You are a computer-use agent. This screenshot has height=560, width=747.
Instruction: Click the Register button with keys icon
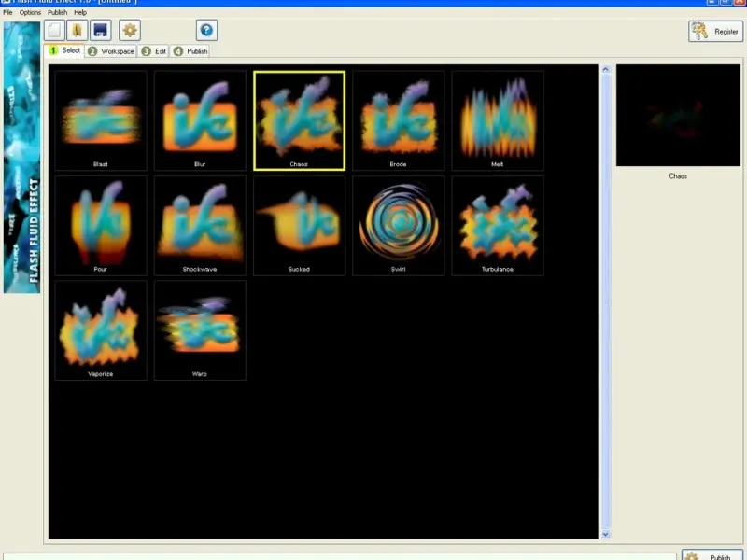715,32
